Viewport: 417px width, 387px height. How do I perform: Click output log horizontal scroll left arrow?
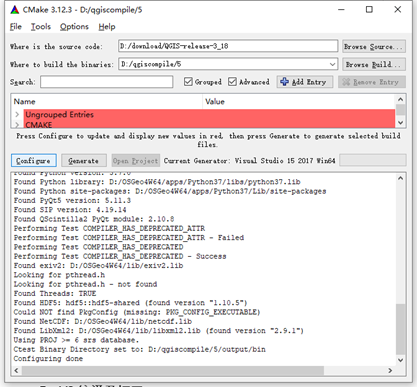click(16, 371)
